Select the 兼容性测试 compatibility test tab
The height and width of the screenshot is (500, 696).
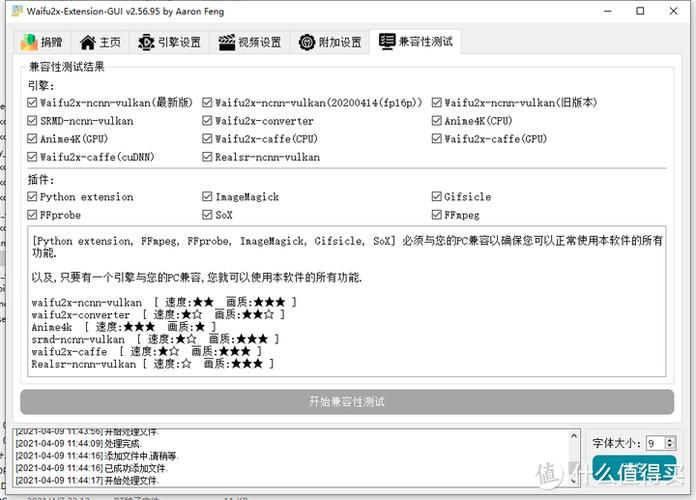pos(416,42)
